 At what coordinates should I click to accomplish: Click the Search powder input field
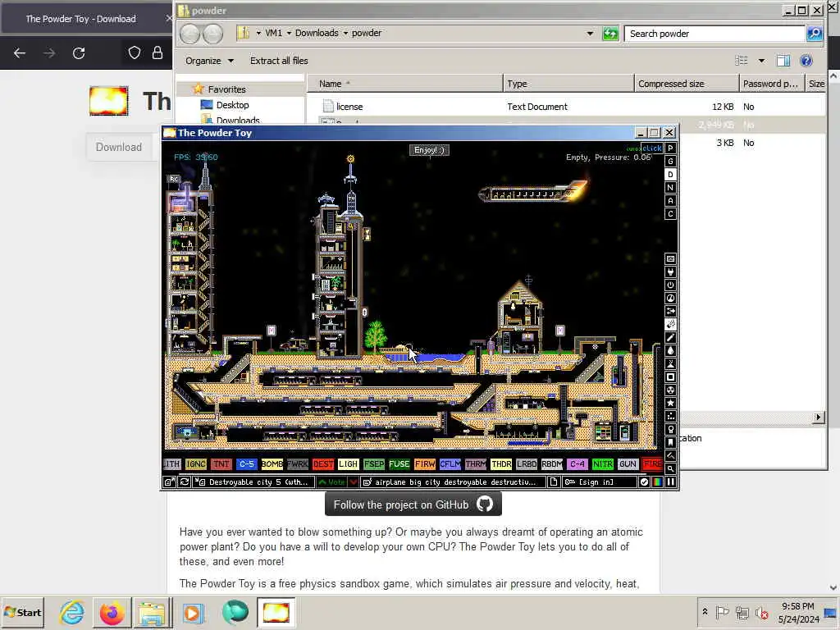tap(714, 33)
